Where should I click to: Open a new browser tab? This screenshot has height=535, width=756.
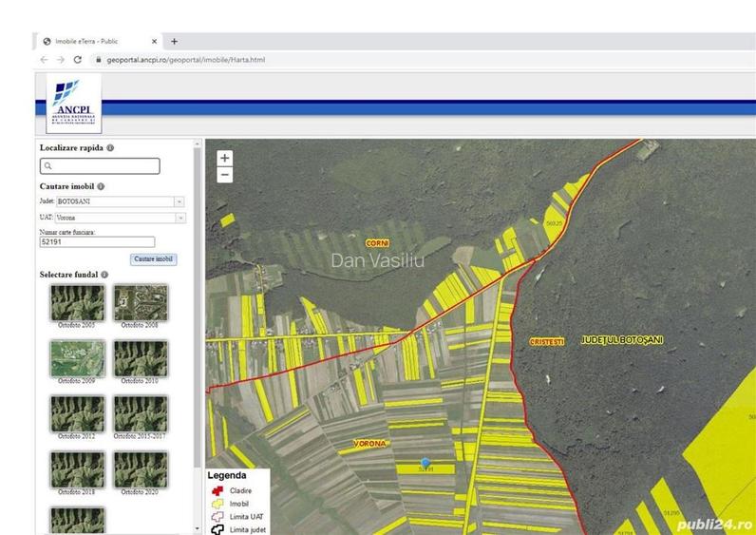click(x=175, y=41)
